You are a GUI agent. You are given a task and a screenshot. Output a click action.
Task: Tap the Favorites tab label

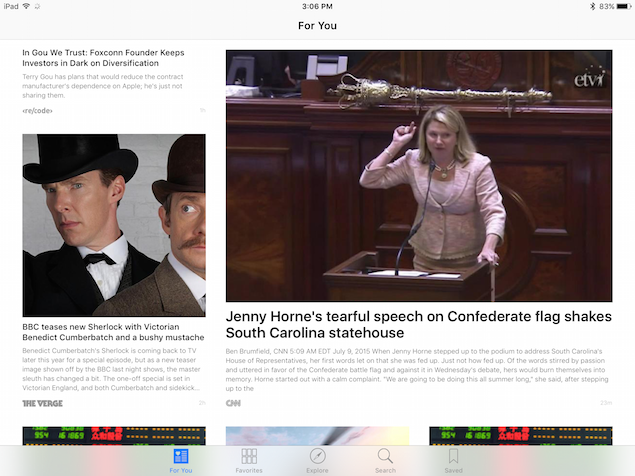point(249,470)
